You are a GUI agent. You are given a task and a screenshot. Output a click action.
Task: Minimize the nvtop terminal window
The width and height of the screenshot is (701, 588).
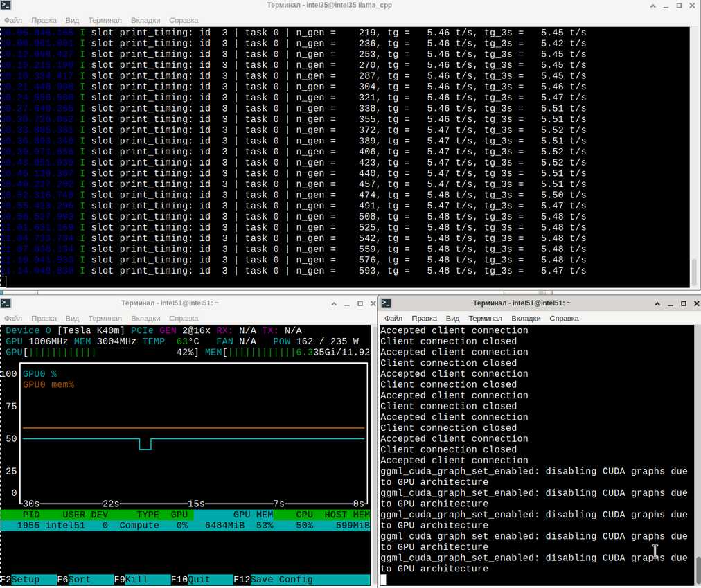coord(347,303)
